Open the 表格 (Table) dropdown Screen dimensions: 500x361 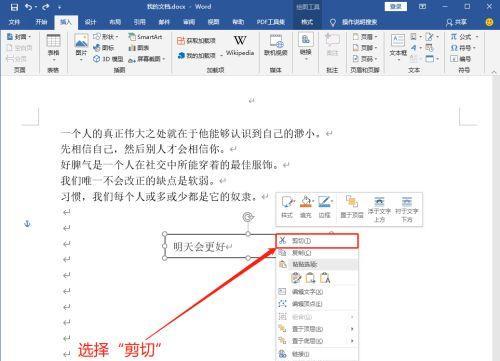pyautogui.click(x=53, y=49)
